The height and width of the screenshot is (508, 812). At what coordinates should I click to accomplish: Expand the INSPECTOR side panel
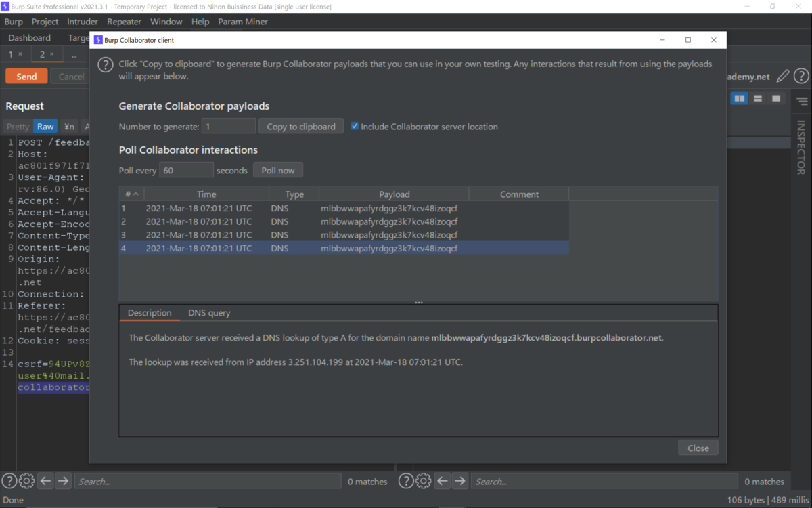801,148
